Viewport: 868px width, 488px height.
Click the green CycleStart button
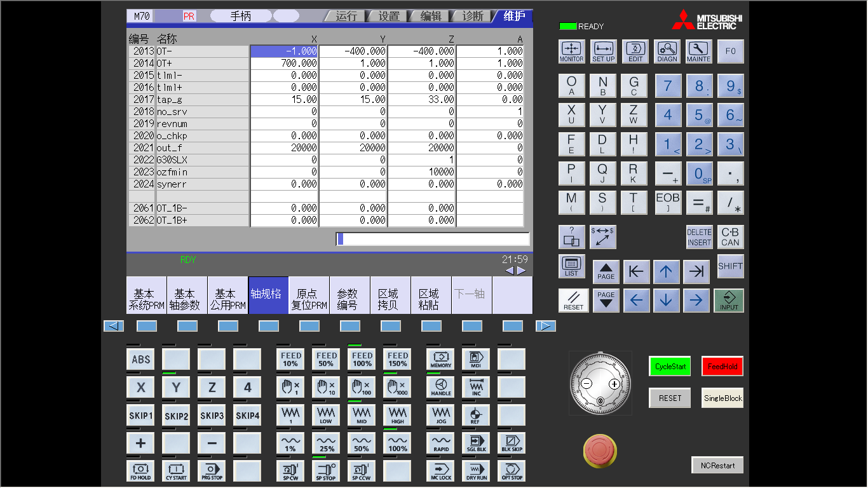pyautogui.click(x=670, y=367)
